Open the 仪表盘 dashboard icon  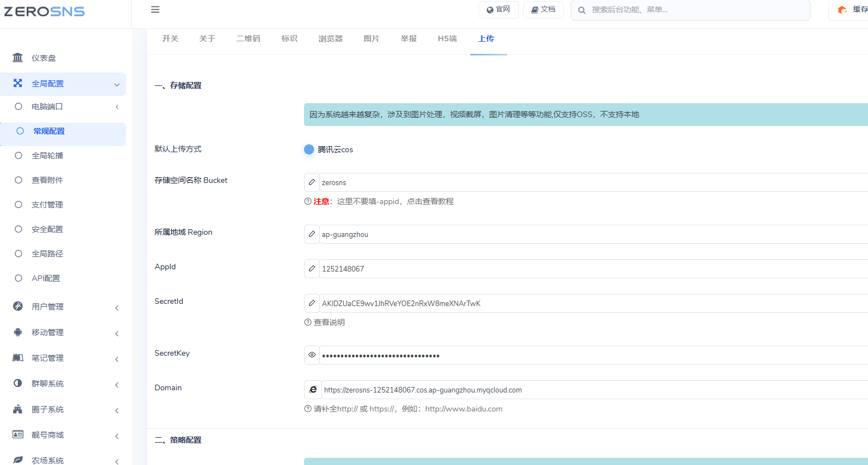coord(18,58)
